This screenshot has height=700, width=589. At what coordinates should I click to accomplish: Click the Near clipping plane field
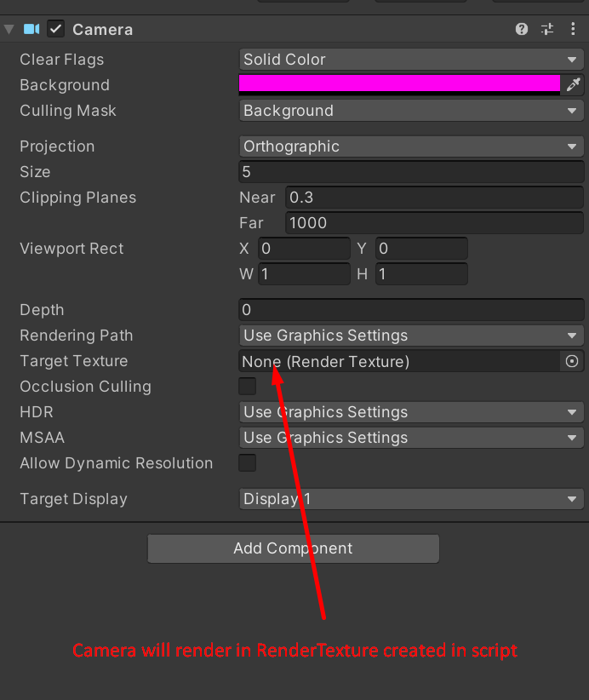(434, 198)
